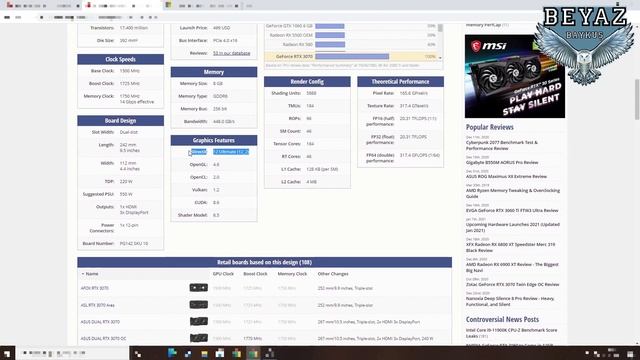Click the relative performance list scroll-down arrow

tap(440, 58)
